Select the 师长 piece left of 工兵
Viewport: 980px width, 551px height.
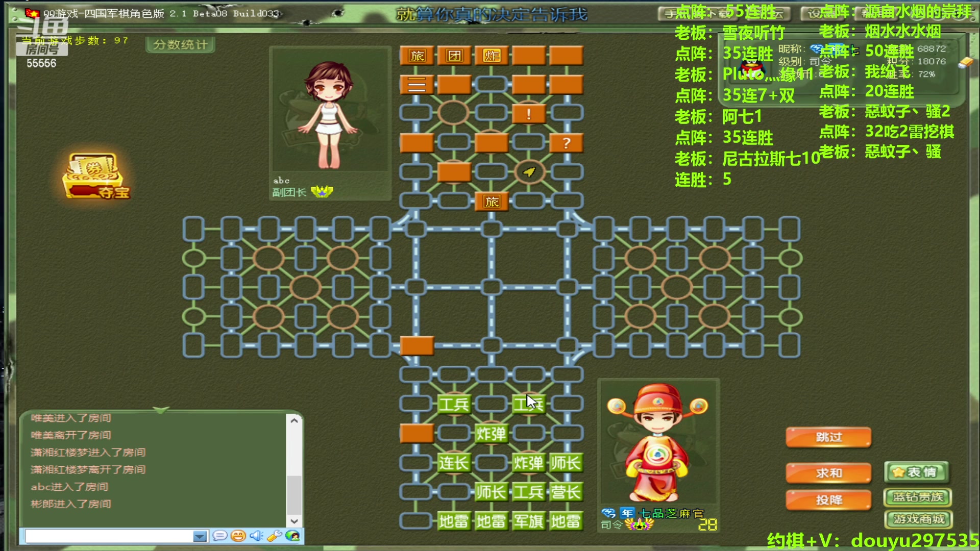click(491, 492)
